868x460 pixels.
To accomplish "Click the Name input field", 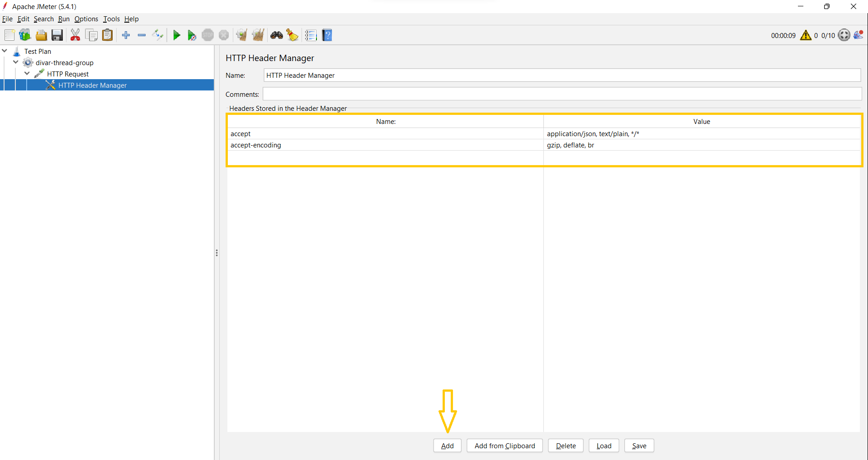I will pyautogui.click(x=562, y=75).
